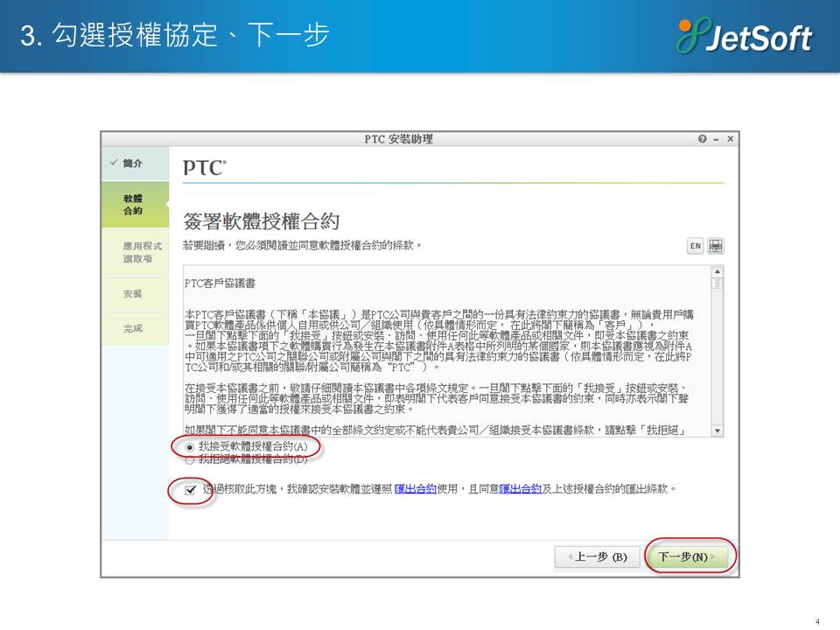Click the EN language switch icon
The height and width of the screenshot is (630, 840).
point(696,246)
